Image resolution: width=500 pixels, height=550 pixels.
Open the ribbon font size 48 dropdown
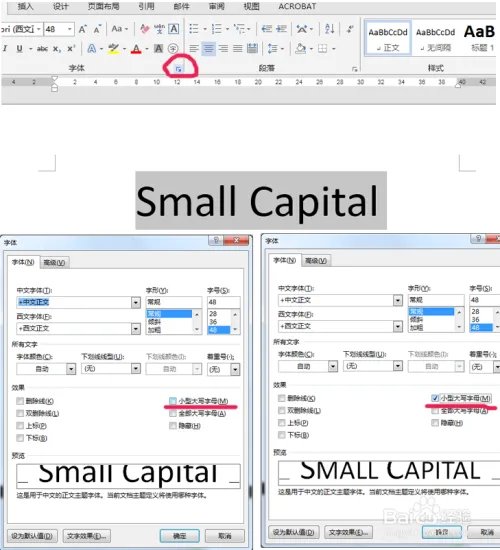70,29
